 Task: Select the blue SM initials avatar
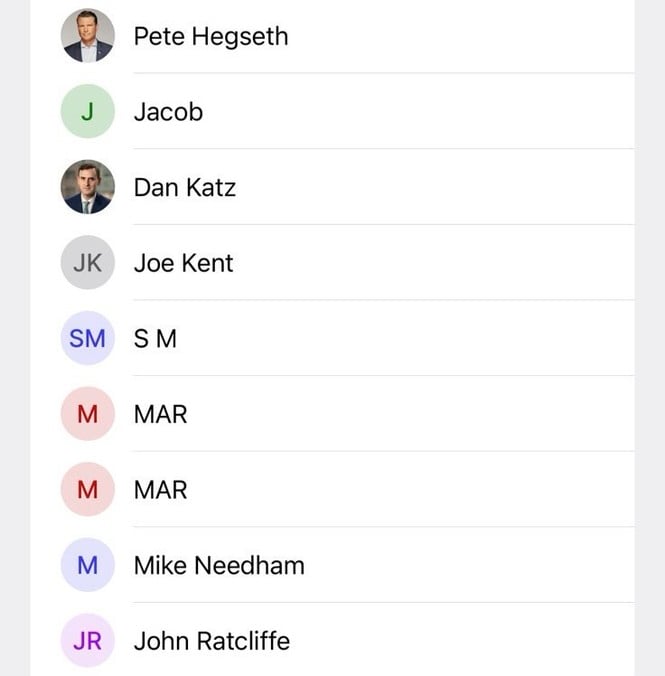(x=88, y=339)
